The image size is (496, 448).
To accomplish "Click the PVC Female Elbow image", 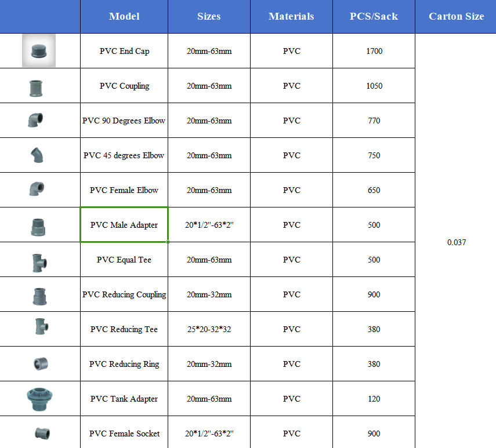I will tap(37, 189).
